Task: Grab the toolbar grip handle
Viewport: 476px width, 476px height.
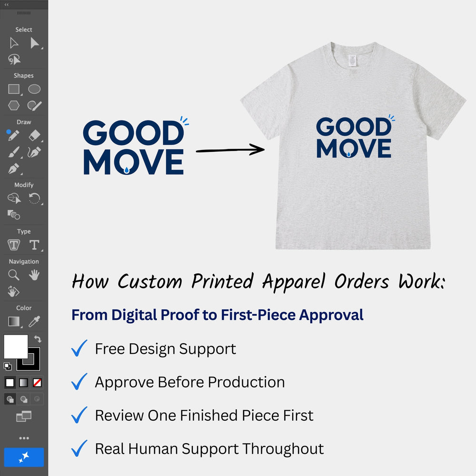Action: pos(24,13)
